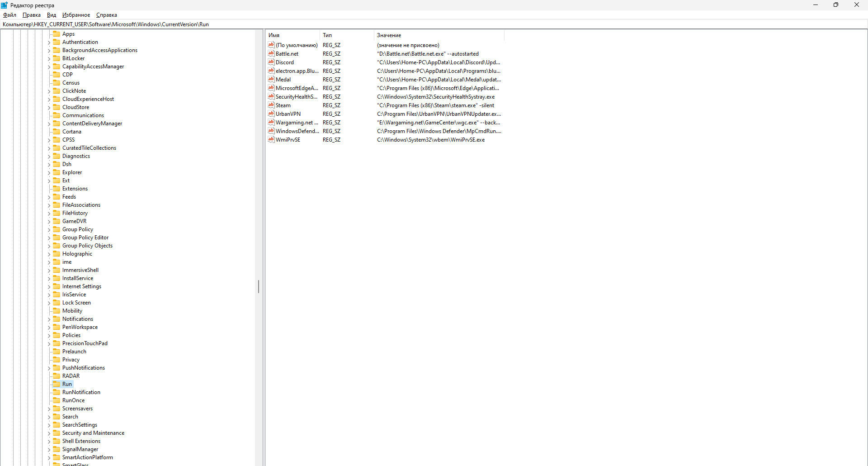Click the WindowsDefend... value icon
This screenshot has width=868, height=466.
(x=271, y=131)
